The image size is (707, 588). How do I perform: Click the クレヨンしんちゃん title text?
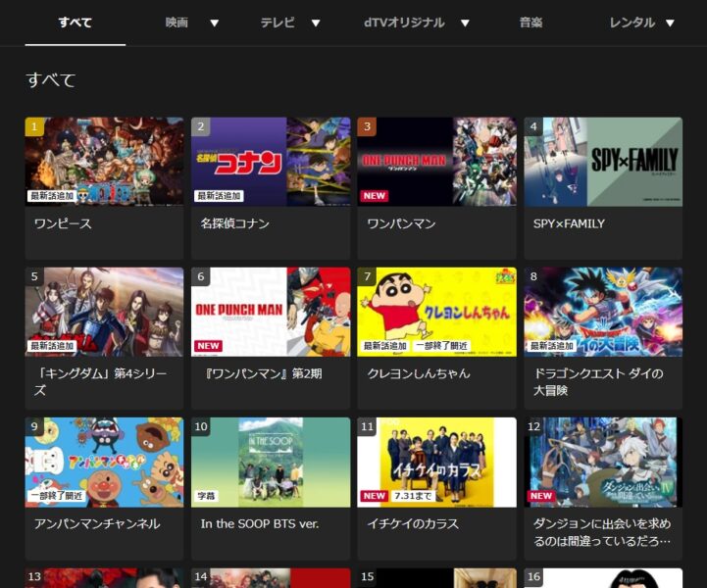tap(419, 373)
